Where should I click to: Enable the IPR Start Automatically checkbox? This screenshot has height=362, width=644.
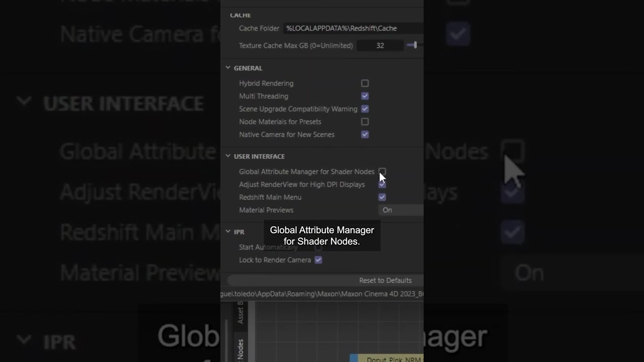pyautogui.click(x=318, y=247)
